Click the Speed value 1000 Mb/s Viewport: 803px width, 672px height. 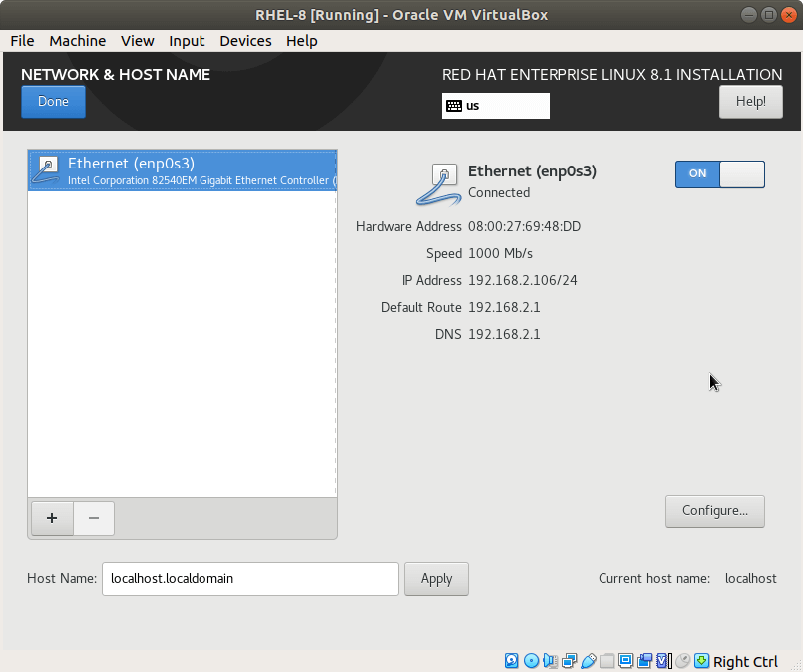click(500, 254)
